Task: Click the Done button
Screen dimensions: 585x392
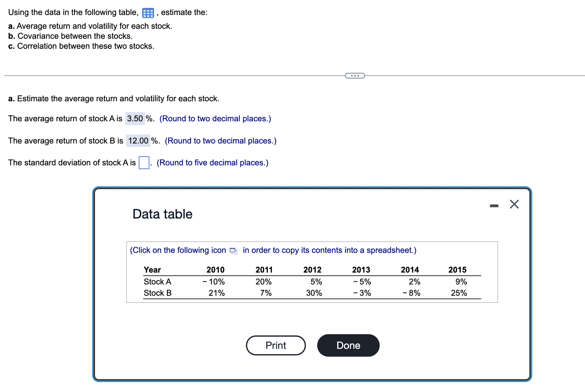Action: tap(348, 345)
